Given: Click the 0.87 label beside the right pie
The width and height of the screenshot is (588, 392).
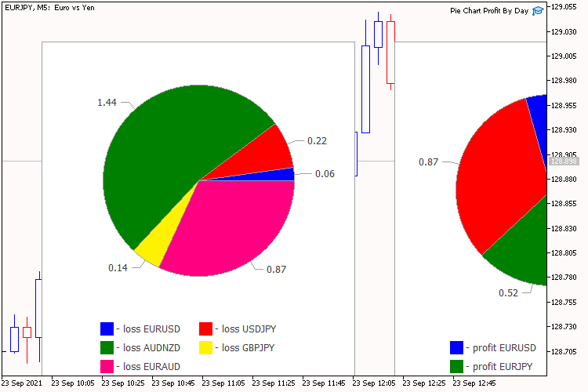Looking at the screenshot, I should [428, 162].
